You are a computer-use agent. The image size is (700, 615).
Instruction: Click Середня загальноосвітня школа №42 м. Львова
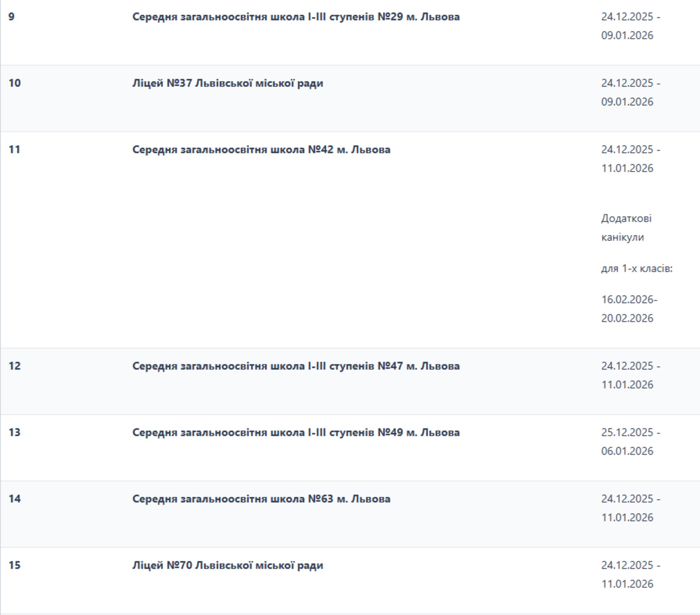coord(261,149)
